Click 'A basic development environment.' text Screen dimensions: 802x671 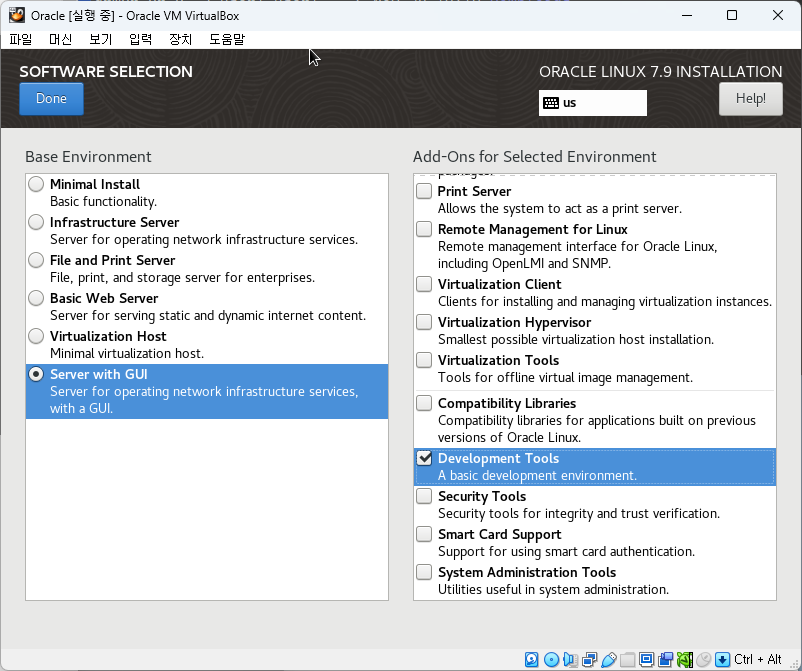537,476
